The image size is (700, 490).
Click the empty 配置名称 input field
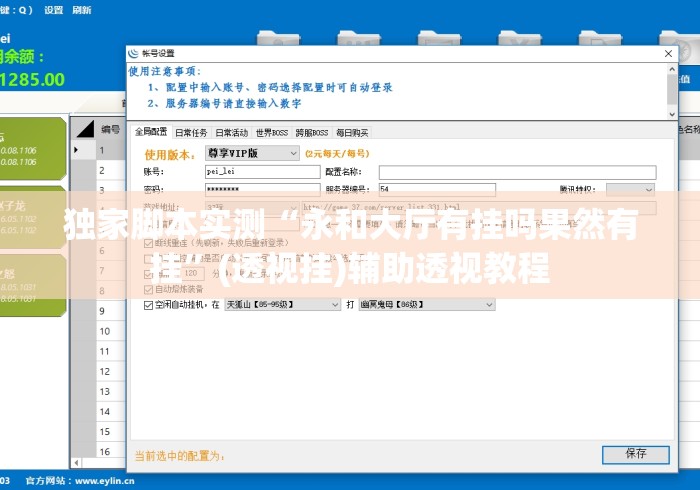pos(517,172)
